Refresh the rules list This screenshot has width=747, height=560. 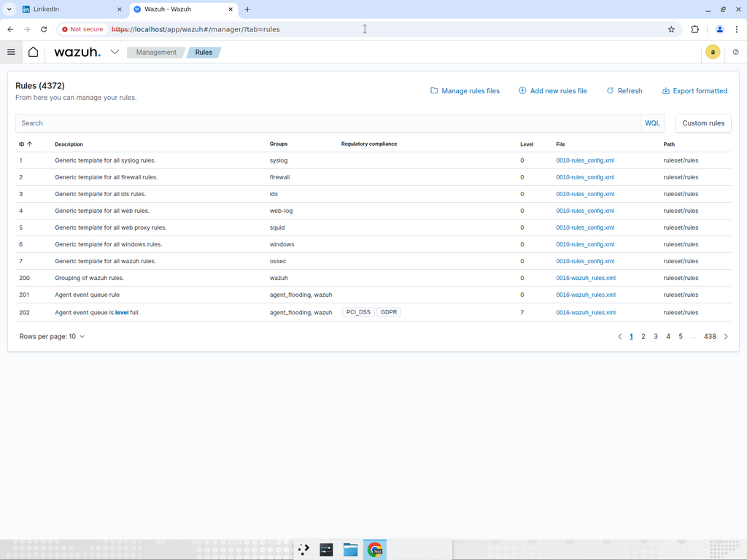click(x=624, y=91)
